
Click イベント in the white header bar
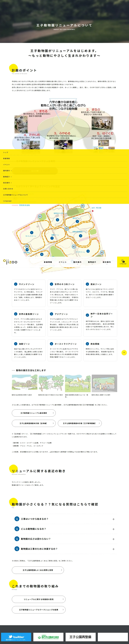click(x=63, y=262)
